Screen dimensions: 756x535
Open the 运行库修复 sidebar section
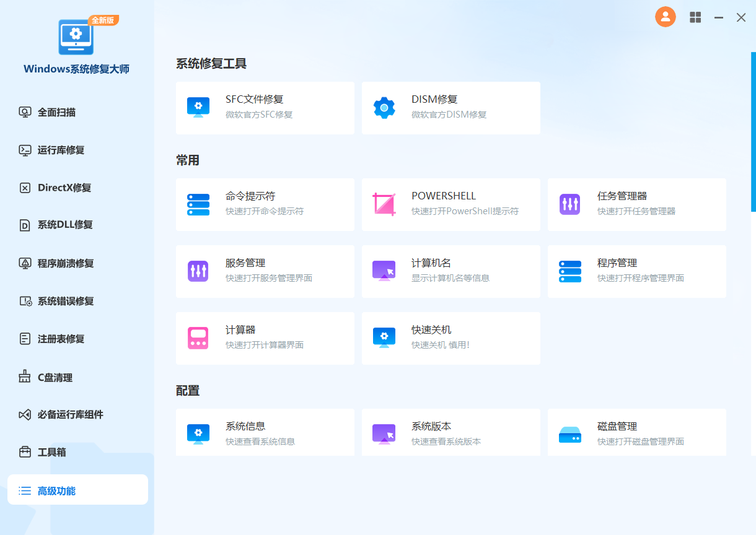coord(61,150)
